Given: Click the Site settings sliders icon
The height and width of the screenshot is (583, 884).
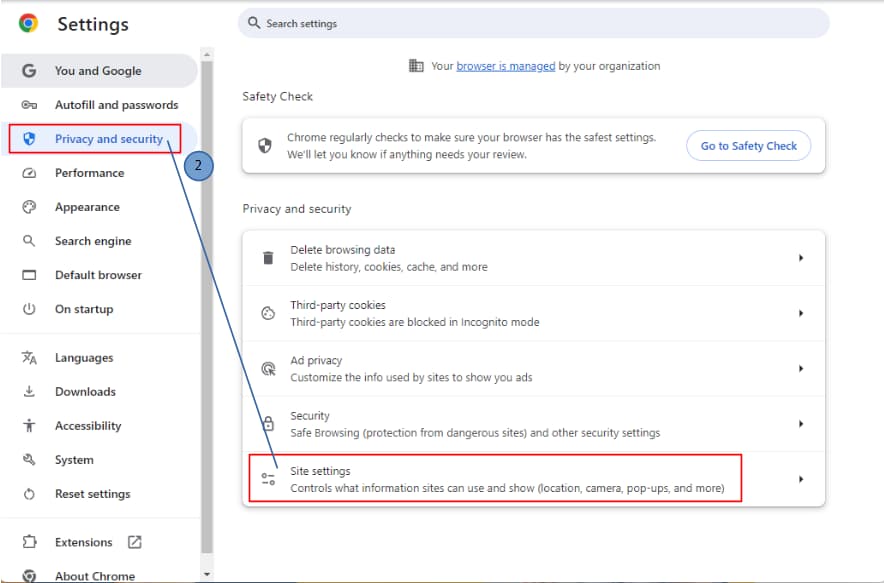Looking at the screenshot, I should [x=267, y=478].
